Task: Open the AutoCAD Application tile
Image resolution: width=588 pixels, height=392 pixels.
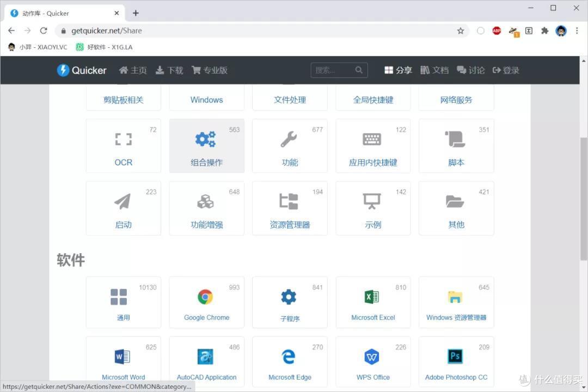Action: (207, 362)
